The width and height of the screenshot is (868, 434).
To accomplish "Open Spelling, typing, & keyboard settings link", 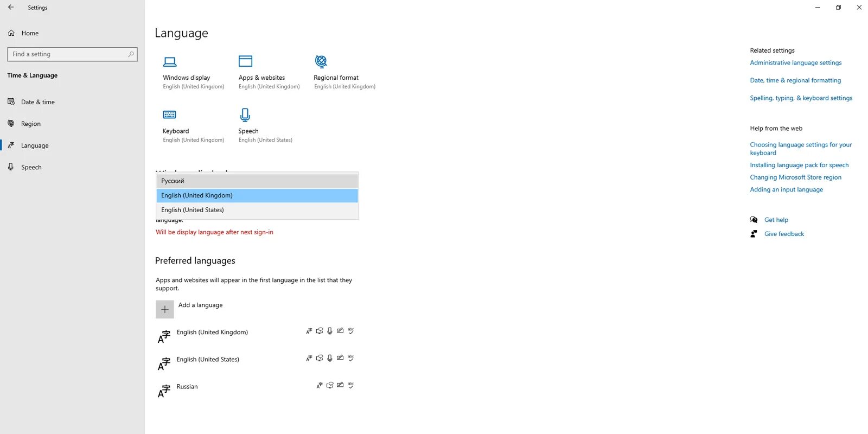I will (801, 98).
